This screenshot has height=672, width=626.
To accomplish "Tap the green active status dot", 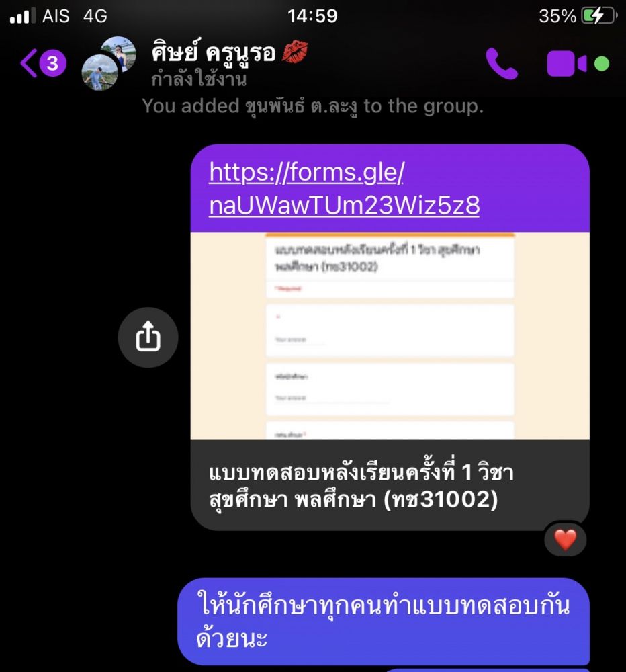I will click(x=602, y=64).
